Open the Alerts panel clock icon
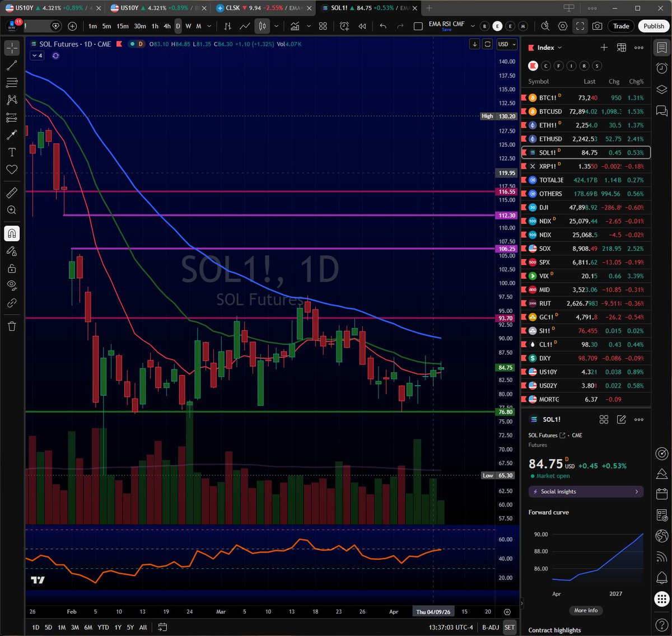The height and width of the screenshot is (636, 672). coord(661,68)
